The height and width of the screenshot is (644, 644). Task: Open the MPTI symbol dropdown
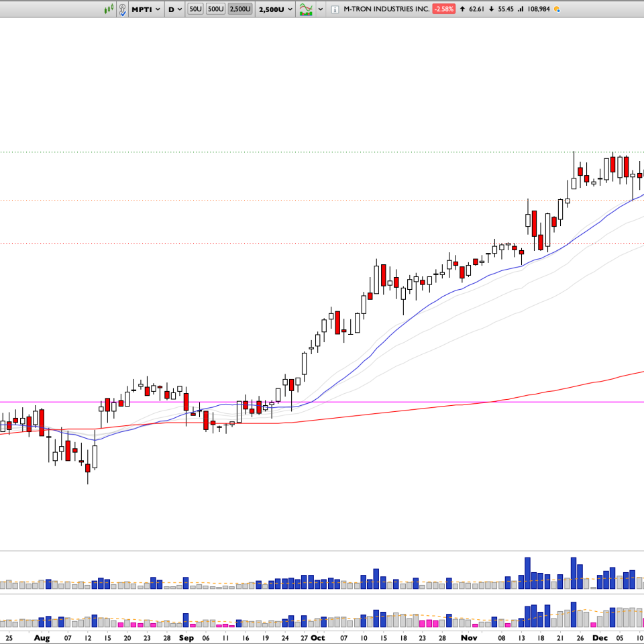point(146,9)
